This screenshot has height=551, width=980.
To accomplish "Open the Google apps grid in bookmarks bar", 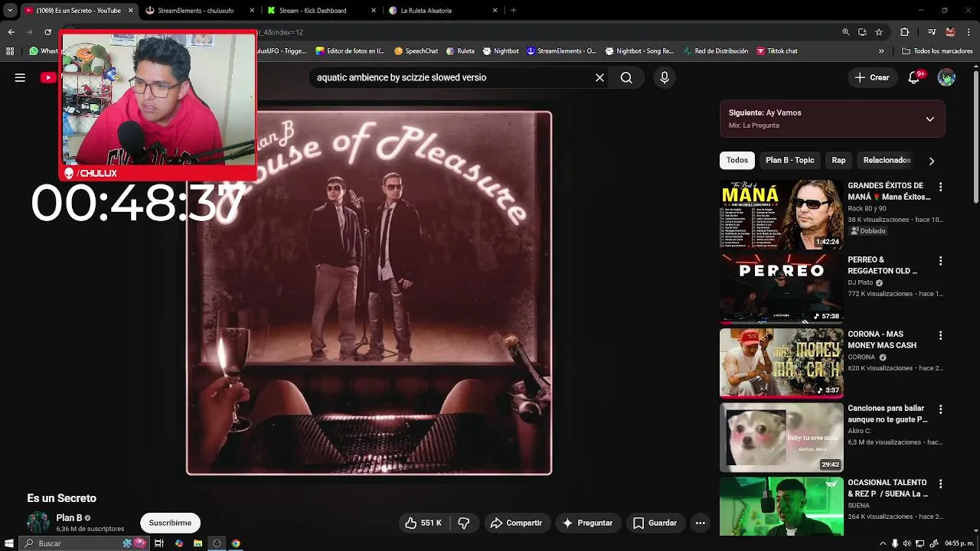I will click(10, 51).
